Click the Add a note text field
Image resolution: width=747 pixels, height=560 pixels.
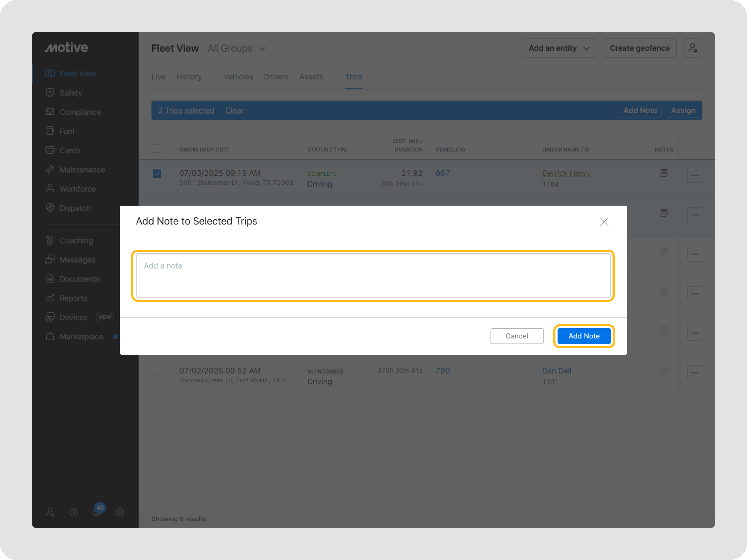tap(373, 275)
